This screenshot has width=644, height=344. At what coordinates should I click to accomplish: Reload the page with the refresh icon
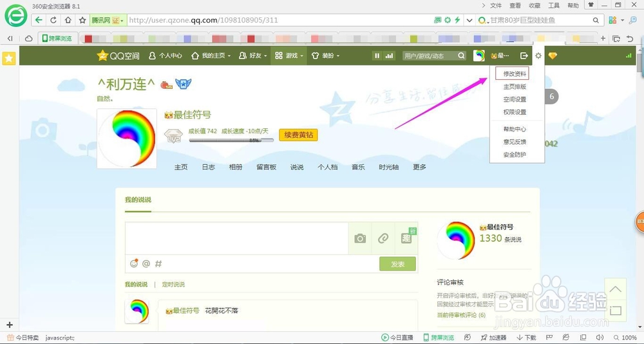pos(53,20)
